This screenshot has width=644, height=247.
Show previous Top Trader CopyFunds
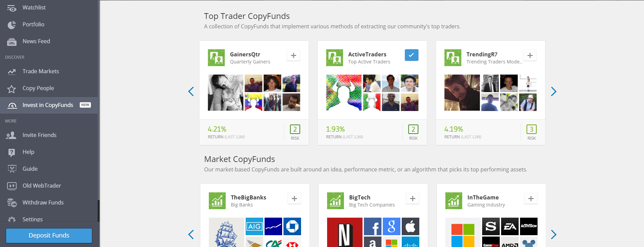[191, 91]
